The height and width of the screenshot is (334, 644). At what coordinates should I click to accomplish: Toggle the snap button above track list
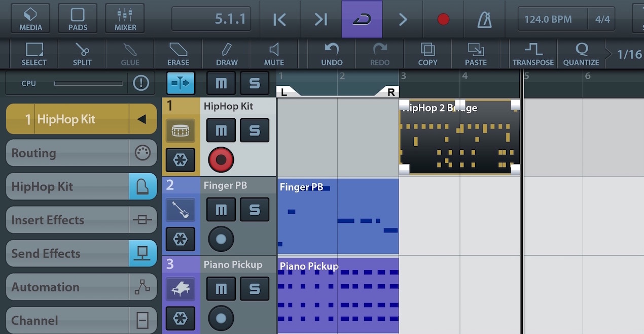point(181,83)
